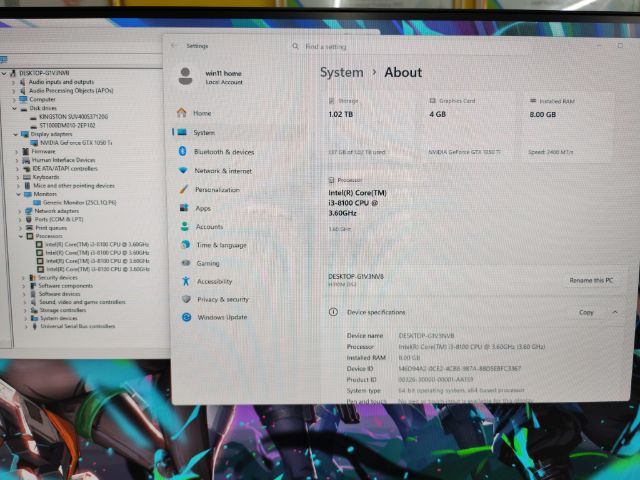Image resolution: width=640 pixels, height=480 pixels.
Task: Click the System breadcrumb link
Action: pyautogui.click(x=341, y=72)
